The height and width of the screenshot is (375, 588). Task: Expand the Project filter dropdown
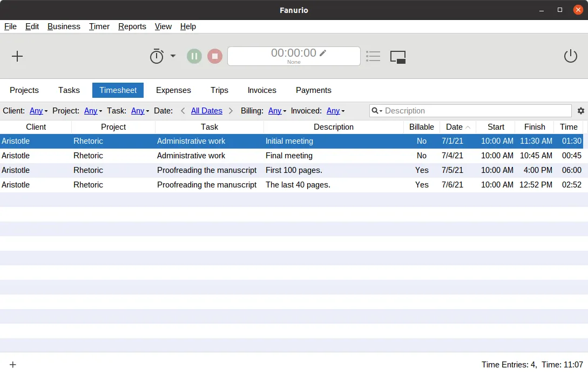[x=93, y=111]
